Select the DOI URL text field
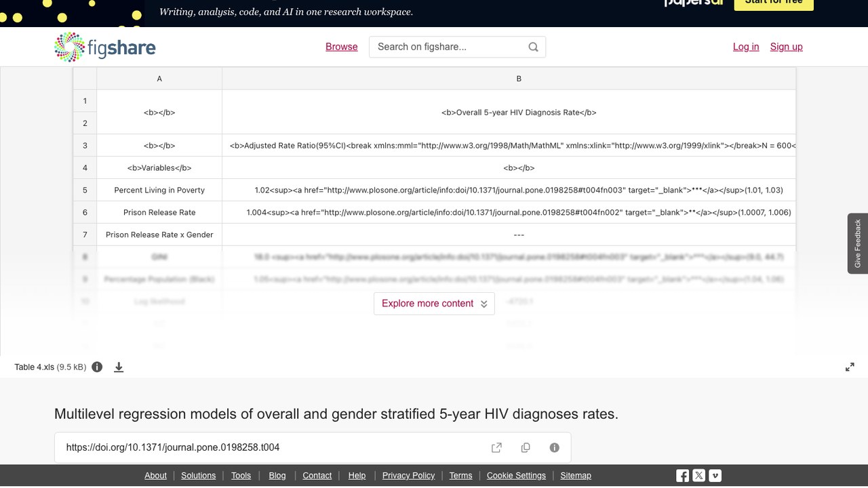 point(313,447)
